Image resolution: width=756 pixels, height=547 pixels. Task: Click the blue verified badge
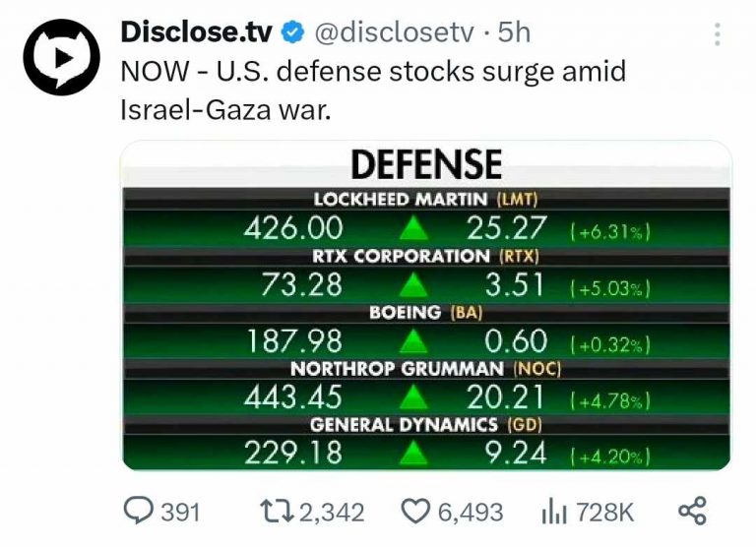(292, 32)
